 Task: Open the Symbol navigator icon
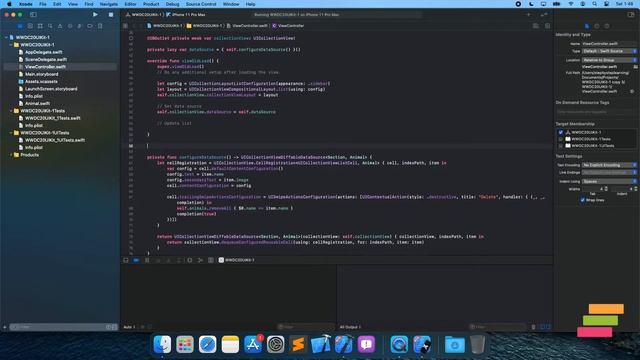tap(40, 26)
